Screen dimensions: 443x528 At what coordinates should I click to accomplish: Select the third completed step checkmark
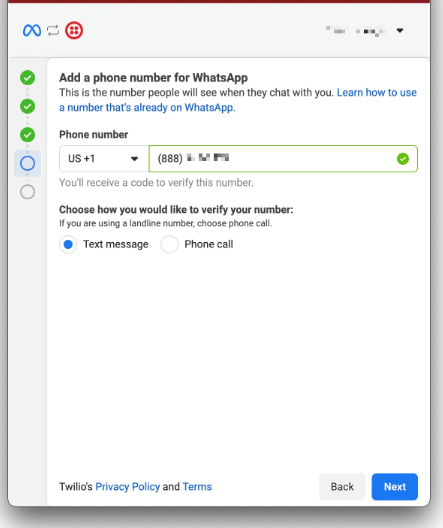[x=28, y=135]
